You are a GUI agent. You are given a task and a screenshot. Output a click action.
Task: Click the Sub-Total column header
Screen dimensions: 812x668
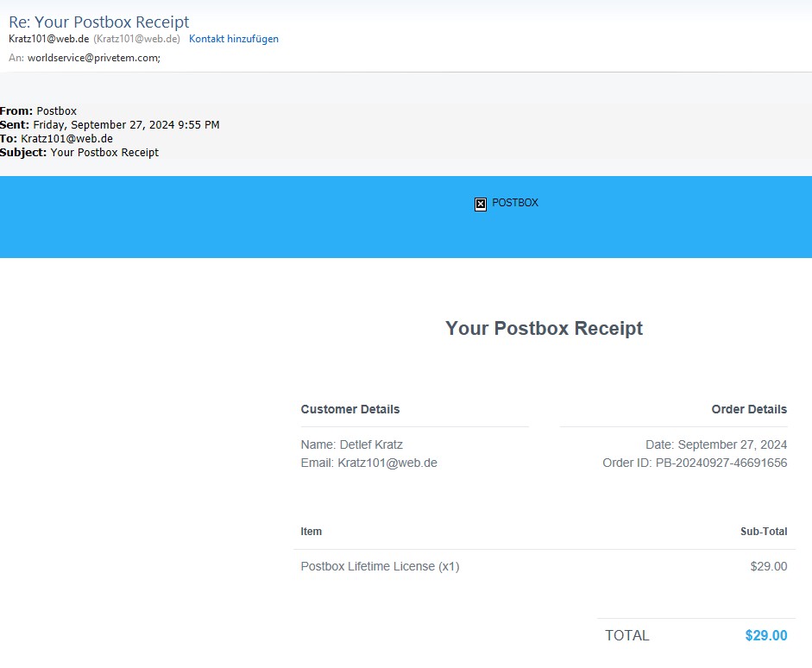[x=763, y=532]
